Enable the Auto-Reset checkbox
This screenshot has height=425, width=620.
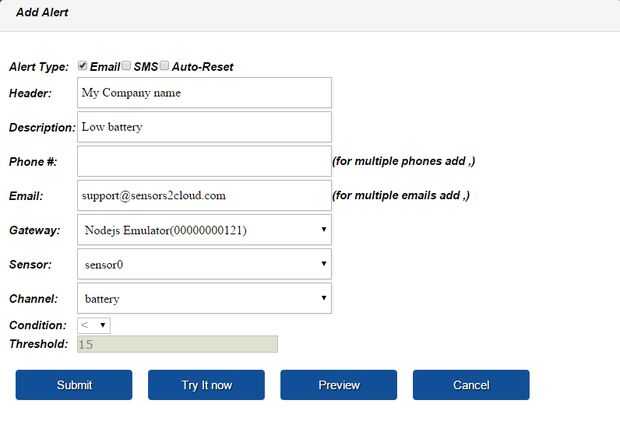[x=164, y=66]
